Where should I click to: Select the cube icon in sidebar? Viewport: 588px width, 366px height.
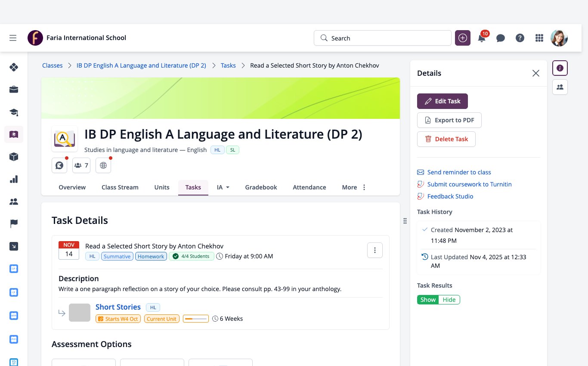14,157
